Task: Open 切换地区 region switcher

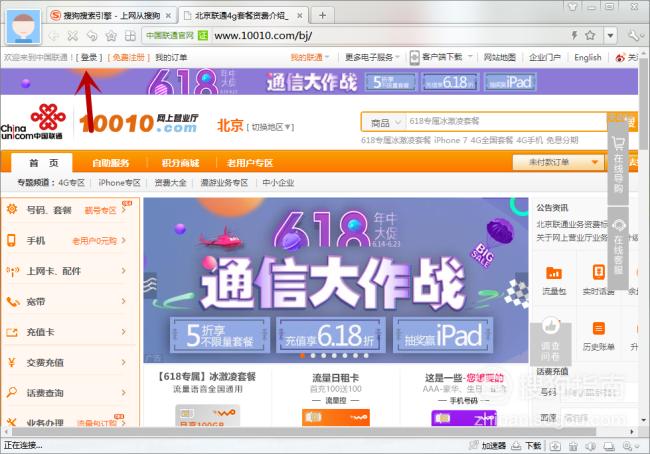Action: (x=270, y=127)
